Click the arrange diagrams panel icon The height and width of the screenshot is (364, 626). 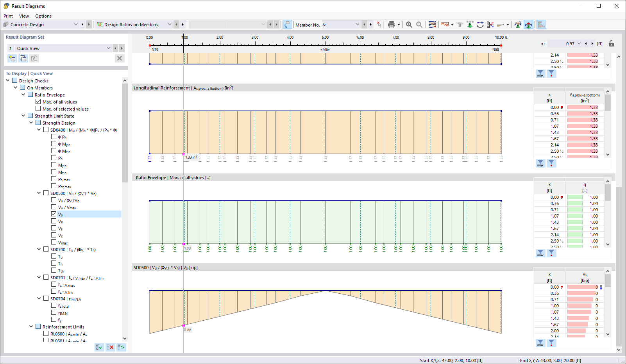tap(542, 24)
